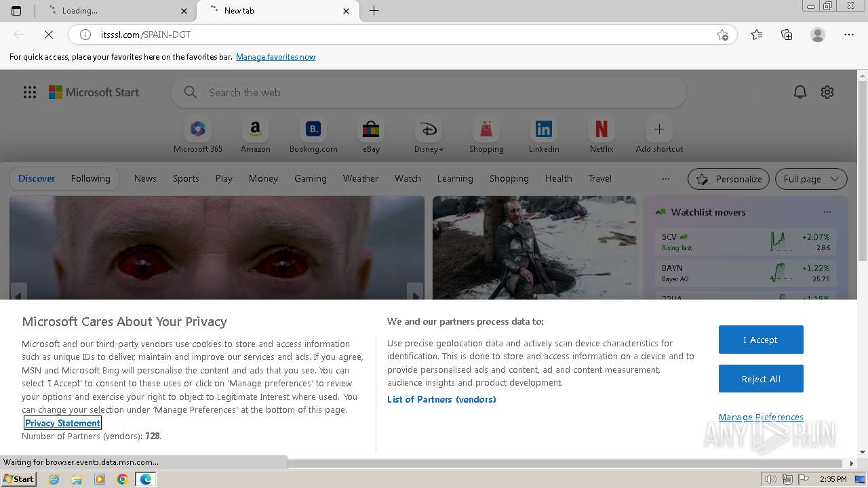Open the Disney+ shortcut
This screenshot has height=488, width=868.
pyautogui.click(x=429, y=136)
